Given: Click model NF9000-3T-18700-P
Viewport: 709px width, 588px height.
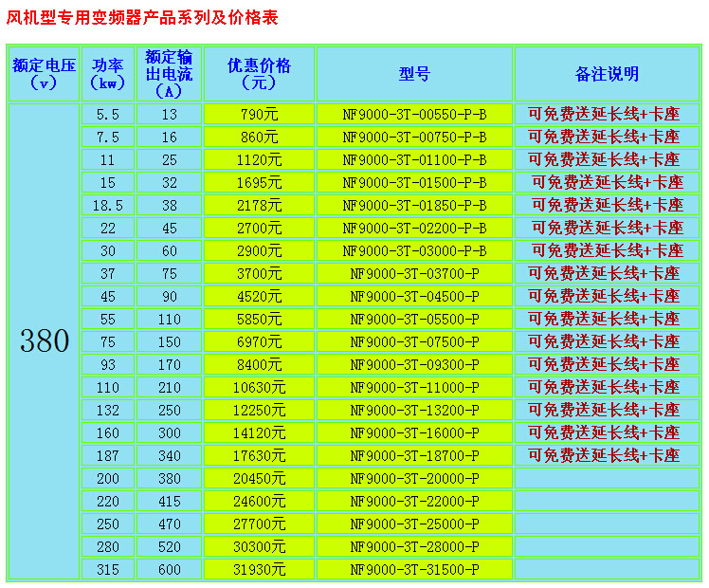Looking at the screenshot, I should (414, 455).
